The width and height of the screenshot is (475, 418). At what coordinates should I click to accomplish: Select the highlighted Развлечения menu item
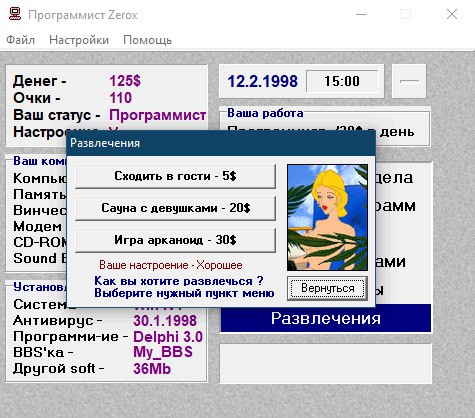[x=326, y=318]
